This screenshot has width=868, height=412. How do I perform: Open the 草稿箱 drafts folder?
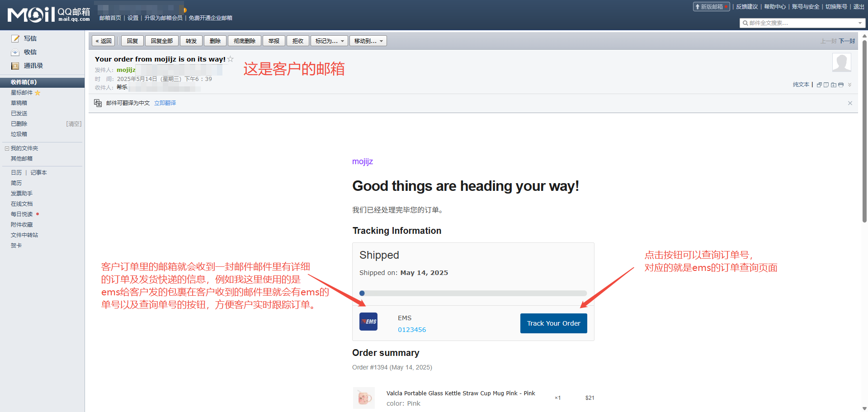pyautogui.click(x=19, y=103)
